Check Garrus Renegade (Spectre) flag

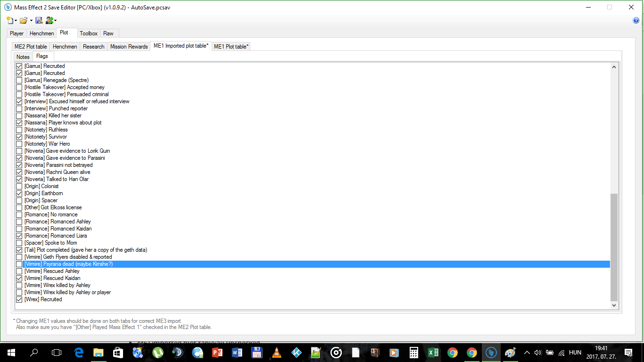(19, 80)
